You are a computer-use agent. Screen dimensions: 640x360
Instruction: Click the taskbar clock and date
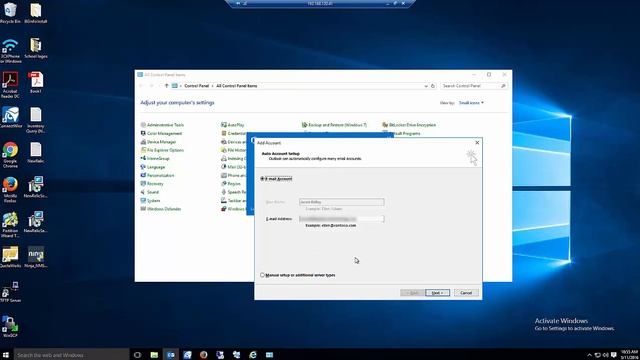pyautogui.click(x=629, y=355)
